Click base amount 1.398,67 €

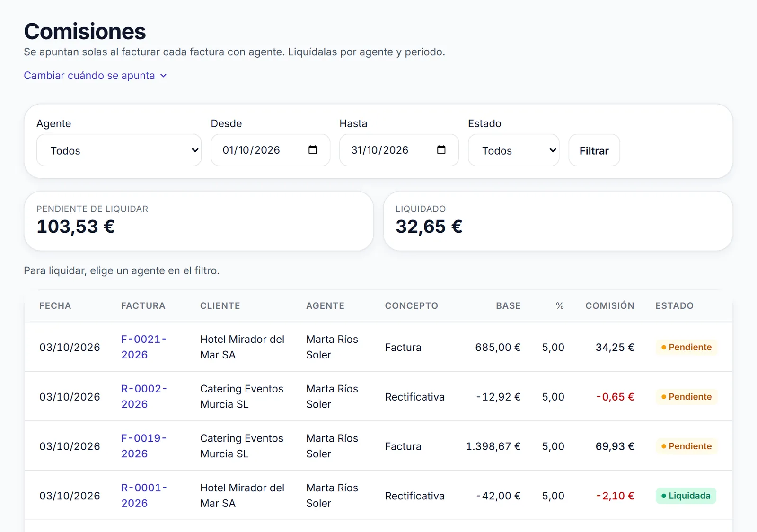coord(493,446)
